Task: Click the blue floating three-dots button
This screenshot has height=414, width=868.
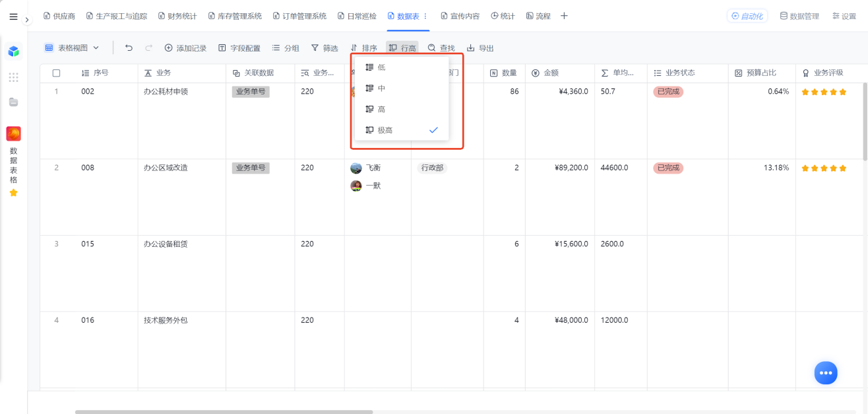Action: 826,373
